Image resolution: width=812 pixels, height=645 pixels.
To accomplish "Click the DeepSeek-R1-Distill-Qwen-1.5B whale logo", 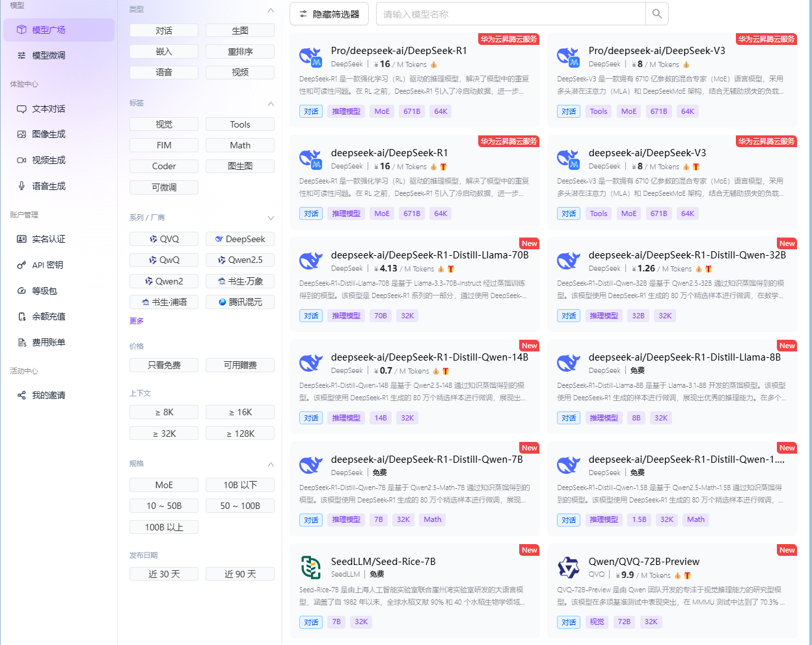I will click(569, 465).
